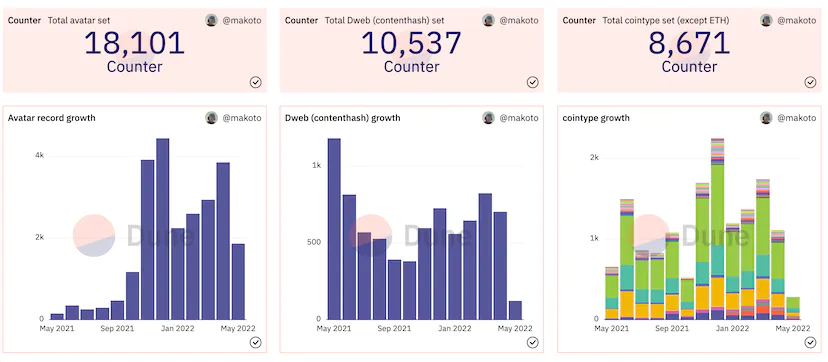Open the cointype growth chart title
This screenshot has height=362, width=828.
pos(596,118)
